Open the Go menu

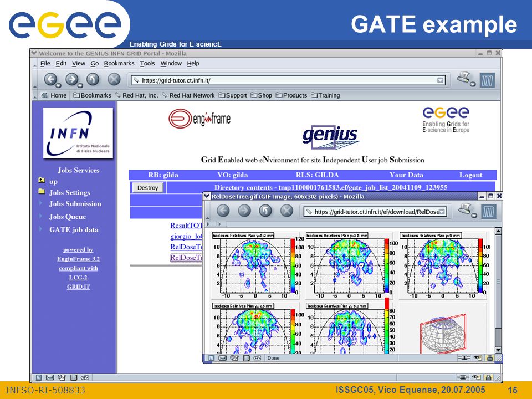(x=94, y=63)
